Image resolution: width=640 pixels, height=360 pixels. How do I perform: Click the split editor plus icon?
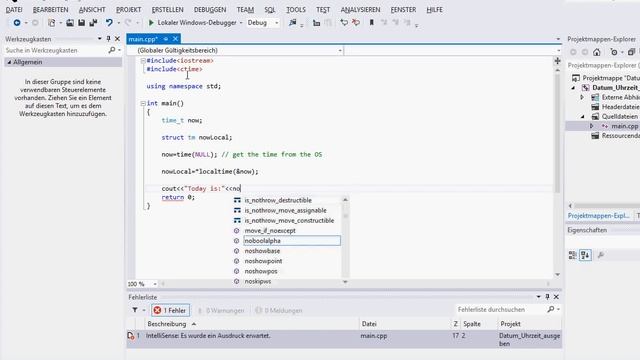557,61
